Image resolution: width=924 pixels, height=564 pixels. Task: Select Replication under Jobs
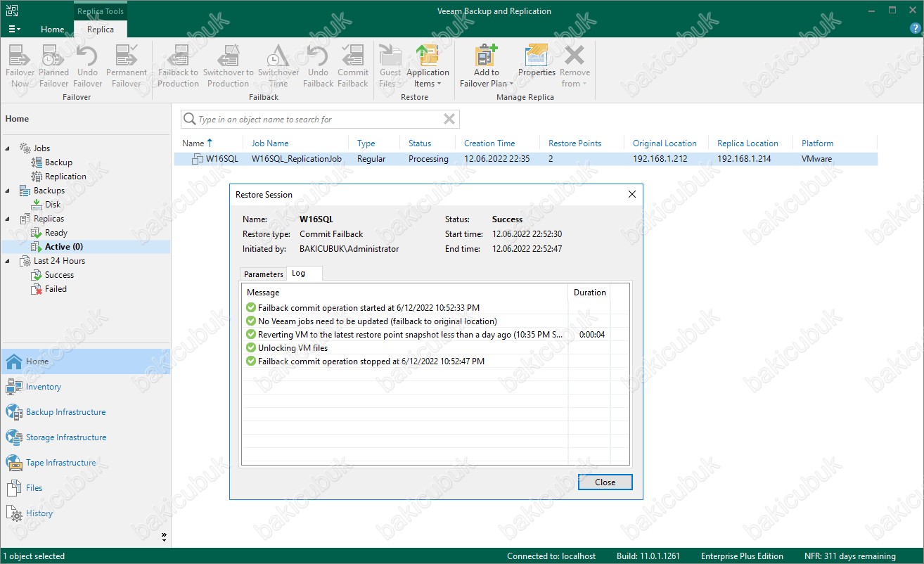pos(65,177)
